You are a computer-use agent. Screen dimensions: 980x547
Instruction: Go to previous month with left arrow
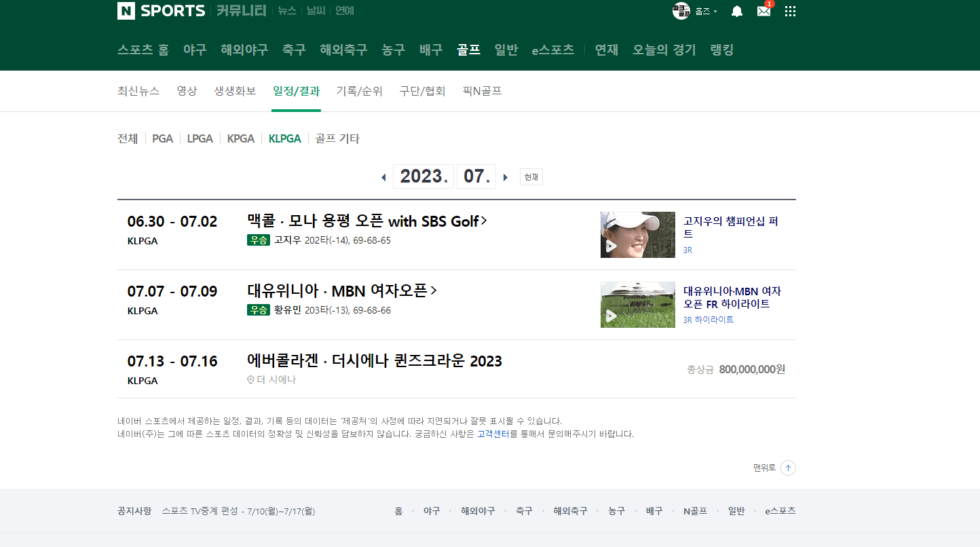[x=383, y=178]
